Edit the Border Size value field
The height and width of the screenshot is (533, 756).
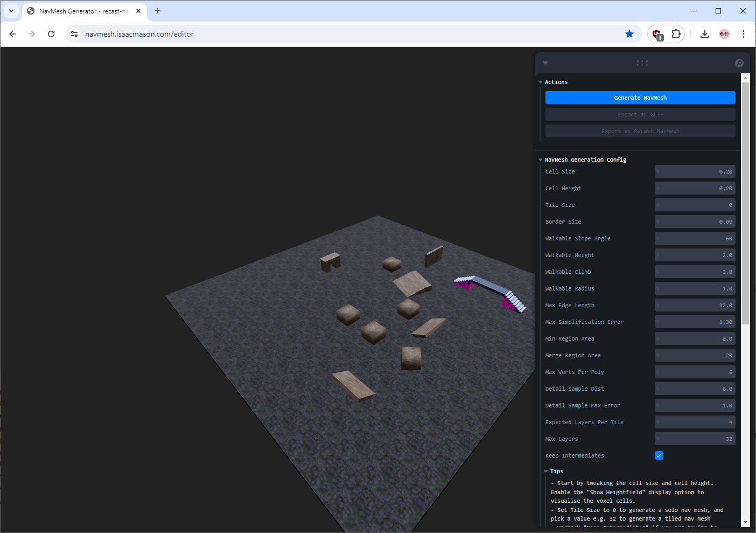pyautogui.click(x=695, y=221)
